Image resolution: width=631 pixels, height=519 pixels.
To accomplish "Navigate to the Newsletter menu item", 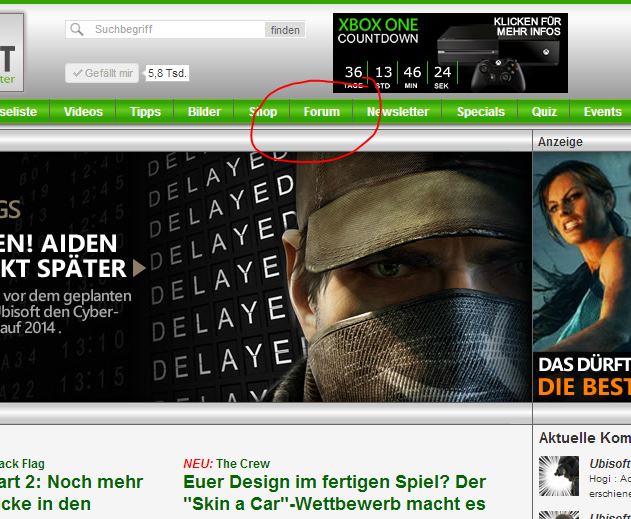I will coord(397,112).
